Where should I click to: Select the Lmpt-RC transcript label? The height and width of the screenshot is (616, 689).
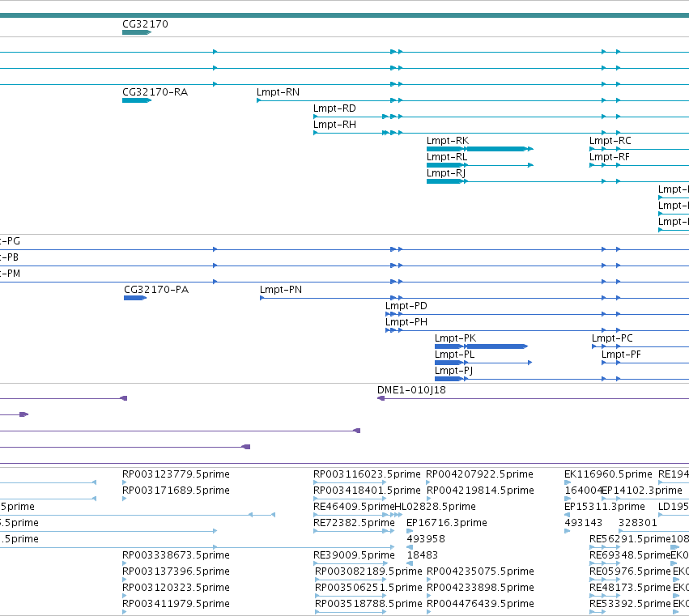610,141
